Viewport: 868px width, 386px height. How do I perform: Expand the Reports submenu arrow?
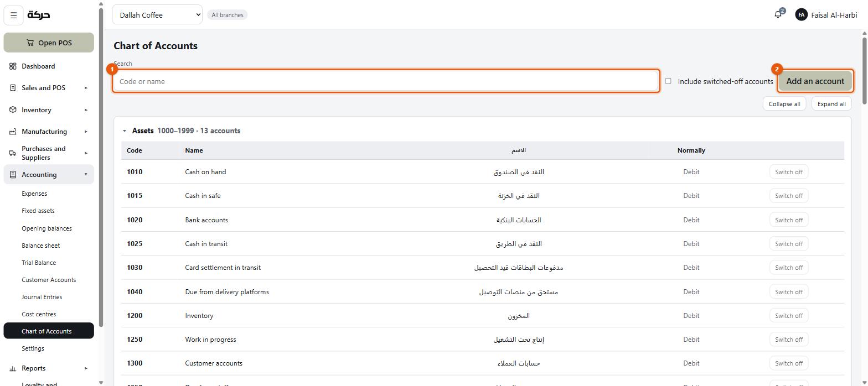pyautogui.click(x=86, y=368)
